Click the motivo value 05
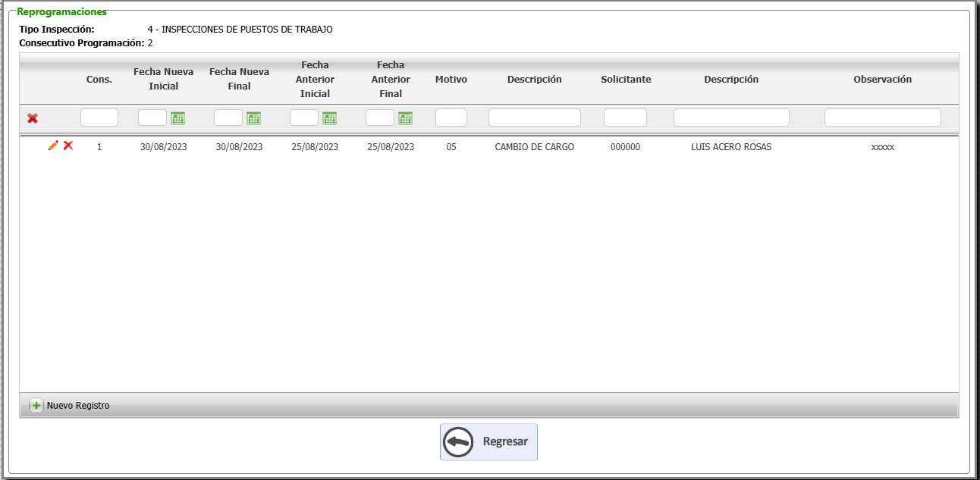The height and width of the screenshot is (480, 980). click(x=451, y=147)
